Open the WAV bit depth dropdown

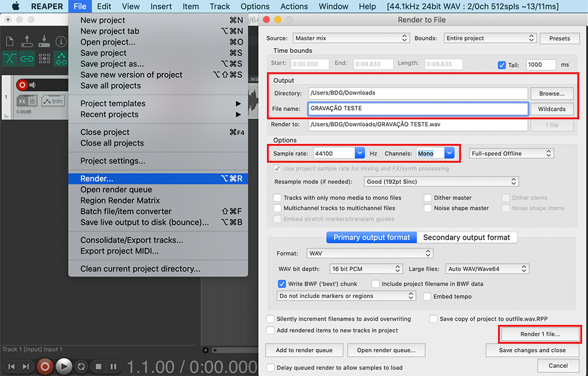pyautogui.click(x=366, y=268)
